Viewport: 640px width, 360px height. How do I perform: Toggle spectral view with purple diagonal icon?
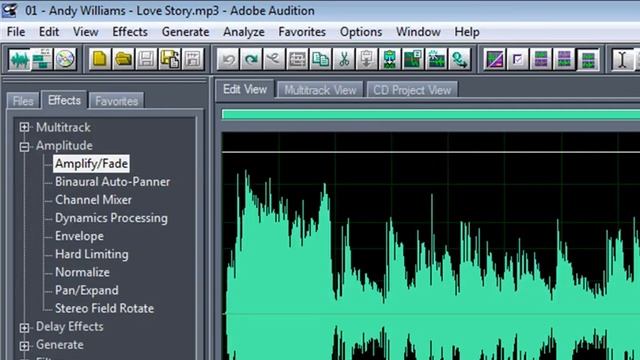click(494, 60)
